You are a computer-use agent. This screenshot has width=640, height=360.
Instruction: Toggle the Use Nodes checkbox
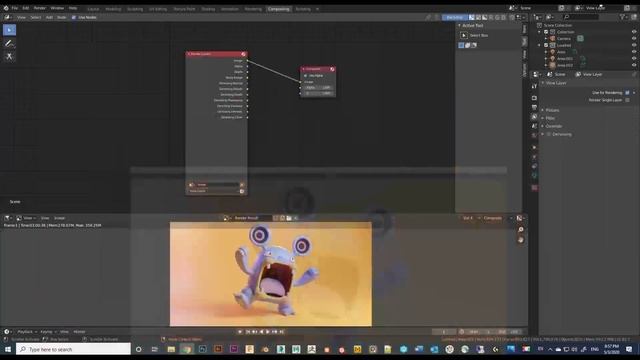click(74, 17)
